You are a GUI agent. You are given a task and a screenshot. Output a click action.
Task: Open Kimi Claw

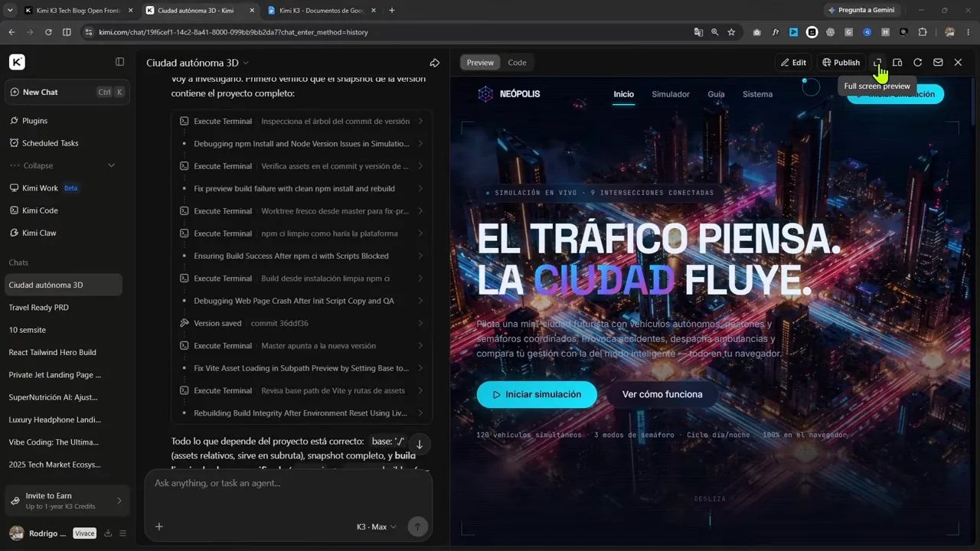pos(63,233)
